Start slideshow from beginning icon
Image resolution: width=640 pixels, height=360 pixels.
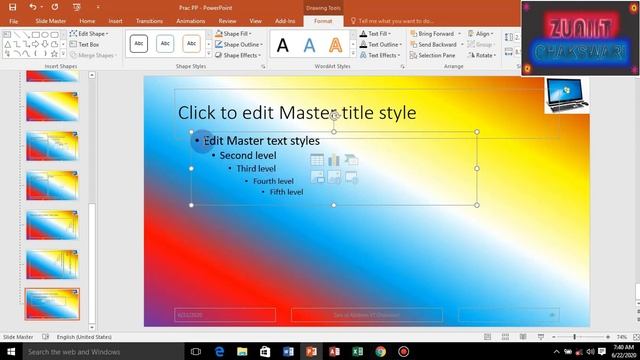[76, 7]
